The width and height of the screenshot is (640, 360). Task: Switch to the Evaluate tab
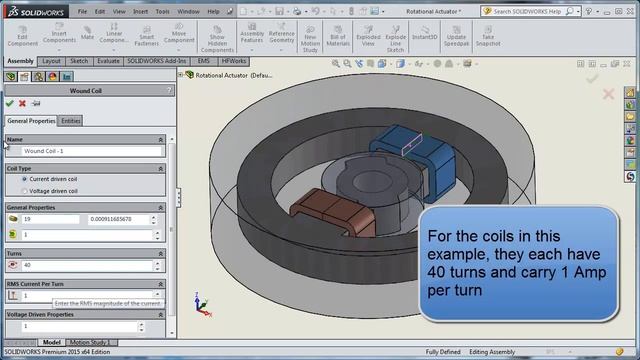[x=108, y=61]
